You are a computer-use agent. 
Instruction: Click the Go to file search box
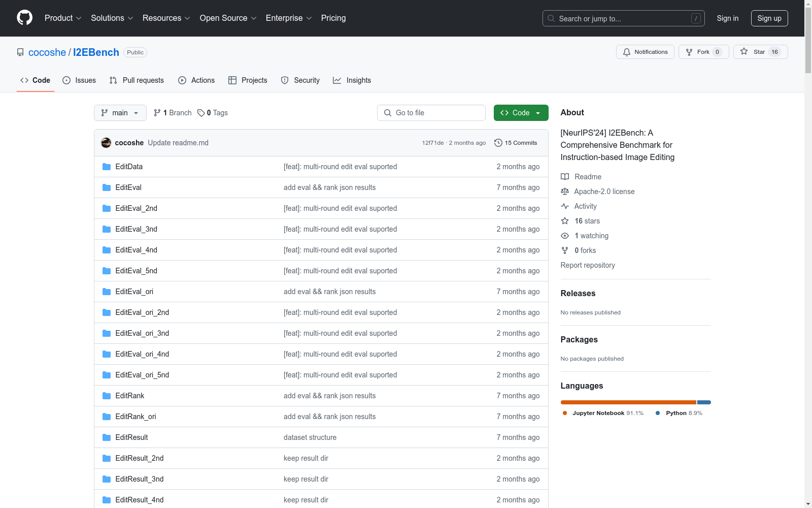pyautogui.click(x=431, y=113)
